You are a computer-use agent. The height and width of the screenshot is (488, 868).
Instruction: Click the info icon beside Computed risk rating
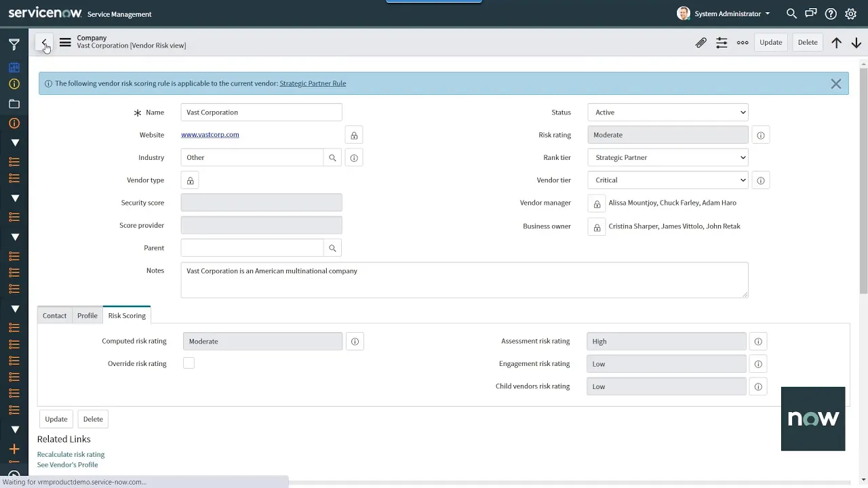click(x=355, y=341)
